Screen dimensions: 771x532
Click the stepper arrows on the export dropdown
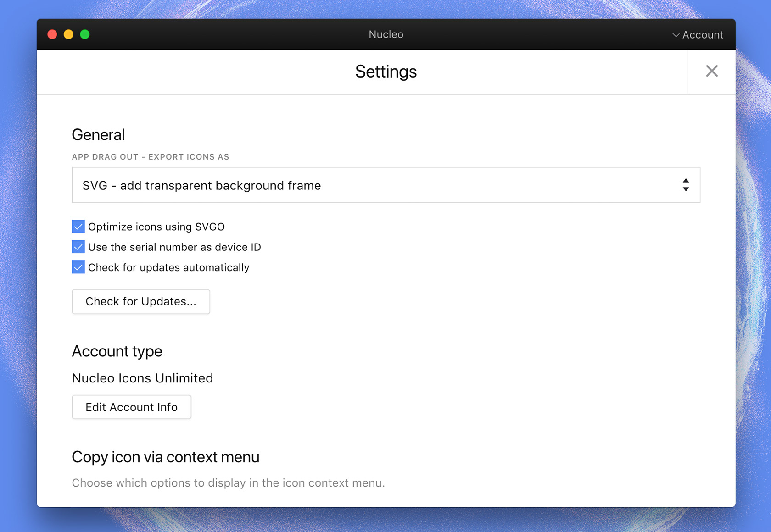tap(686, 185)
